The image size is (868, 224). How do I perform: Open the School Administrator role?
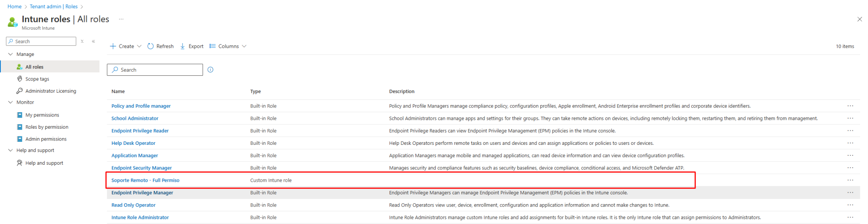135,118
